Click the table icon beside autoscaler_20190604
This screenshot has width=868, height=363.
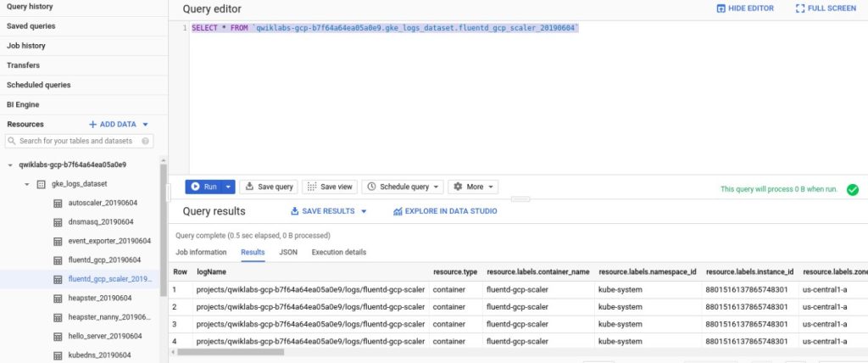coord(58,204)
